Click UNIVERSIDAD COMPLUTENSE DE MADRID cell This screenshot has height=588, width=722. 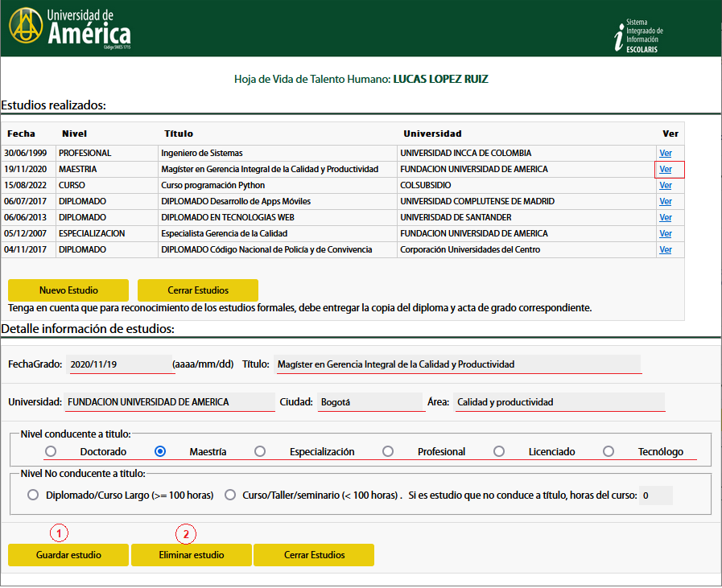[526, 202]
